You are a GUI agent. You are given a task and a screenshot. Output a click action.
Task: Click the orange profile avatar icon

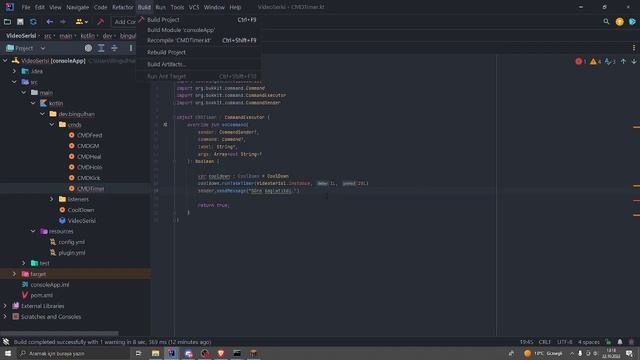[619, 22]
